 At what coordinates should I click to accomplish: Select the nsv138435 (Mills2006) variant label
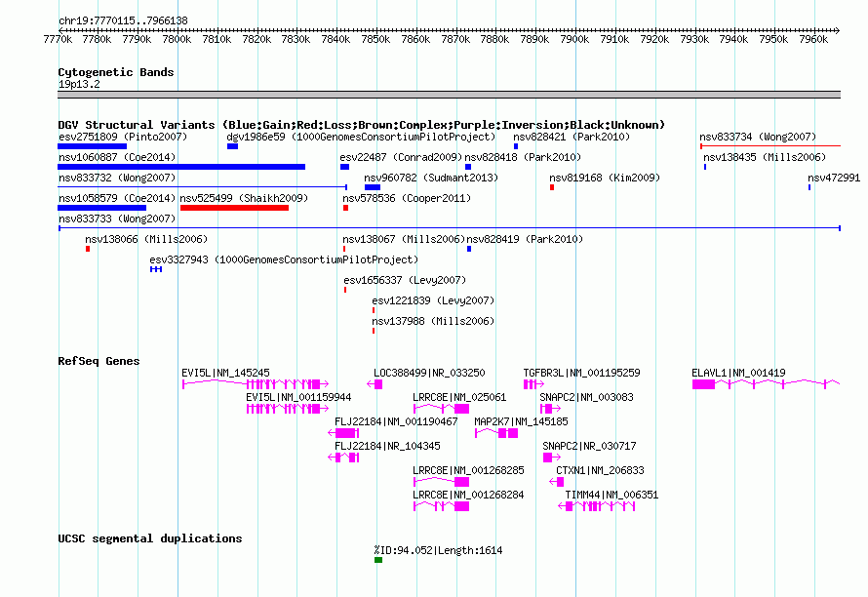[x=765, y=157]
